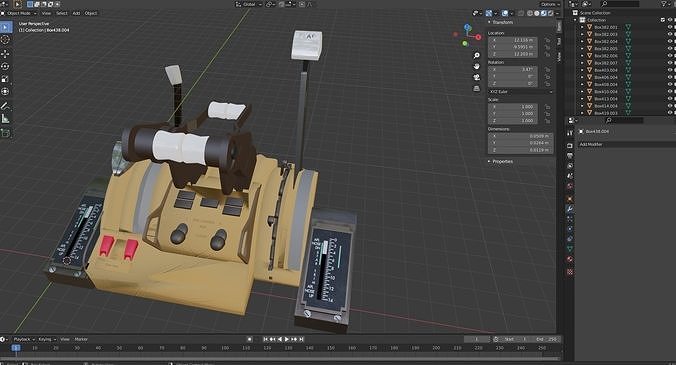Toggle lock on Location X

(547, 40)
